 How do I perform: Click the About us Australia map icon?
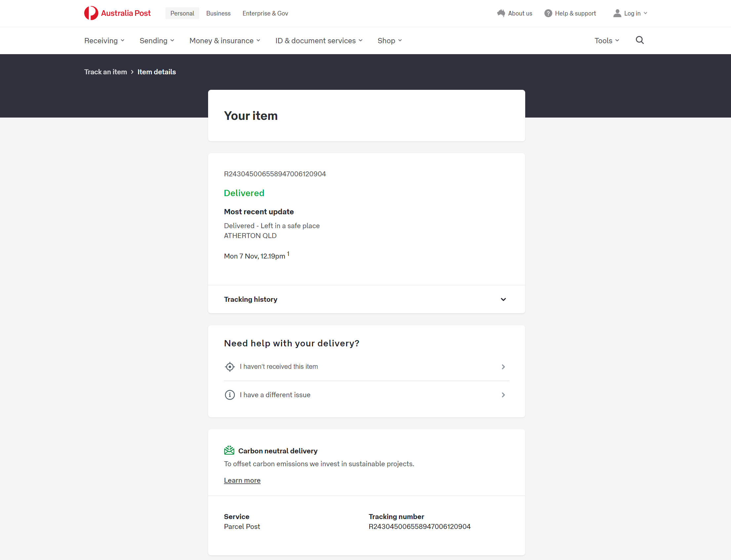pyautogui.click(x=501, y=13)
